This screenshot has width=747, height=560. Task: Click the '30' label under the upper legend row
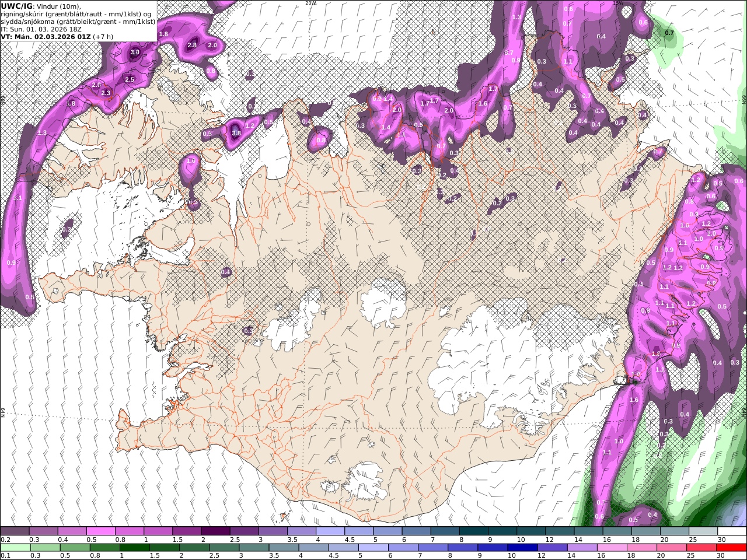pos(721,540)
